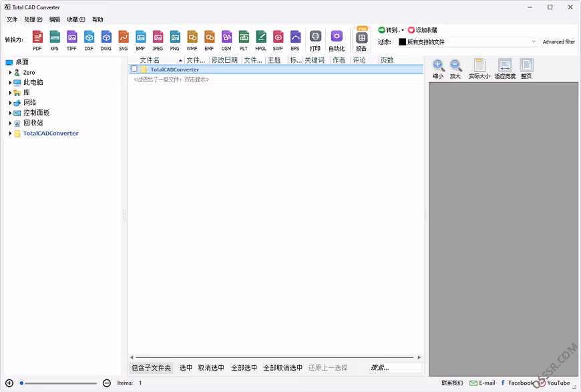The image size is (581, 392).
Task: Show whole page (整页) in preview
Action: 526,69
